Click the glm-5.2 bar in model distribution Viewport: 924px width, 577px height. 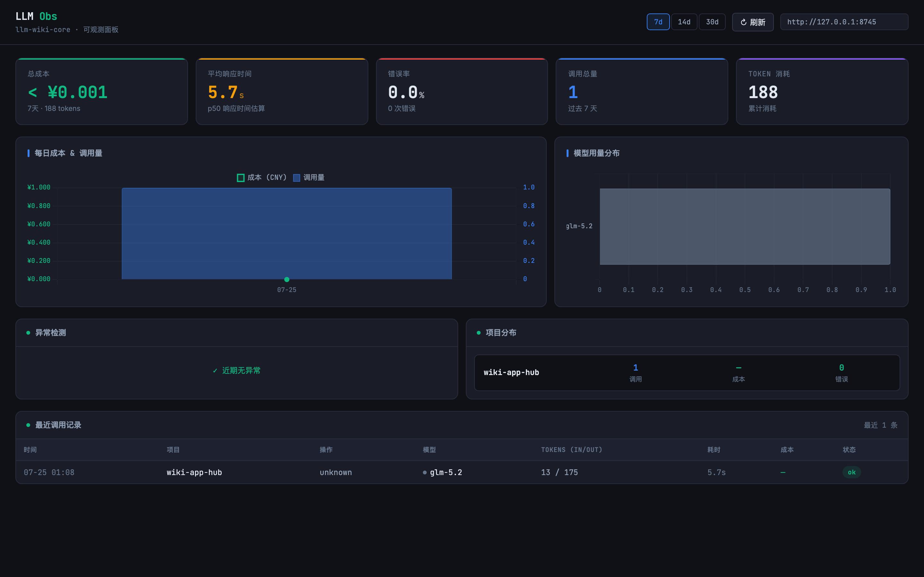coord(745,227)
